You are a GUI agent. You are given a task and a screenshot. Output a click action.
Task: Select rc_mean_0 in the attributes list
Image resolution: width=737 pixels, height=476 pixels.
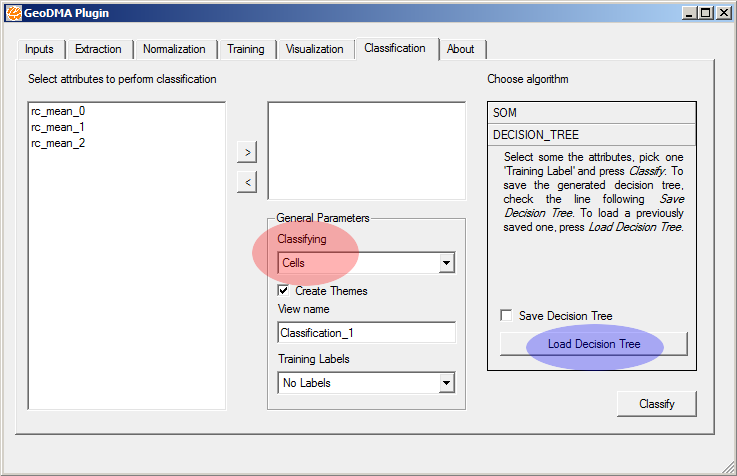tap(58, 112)
